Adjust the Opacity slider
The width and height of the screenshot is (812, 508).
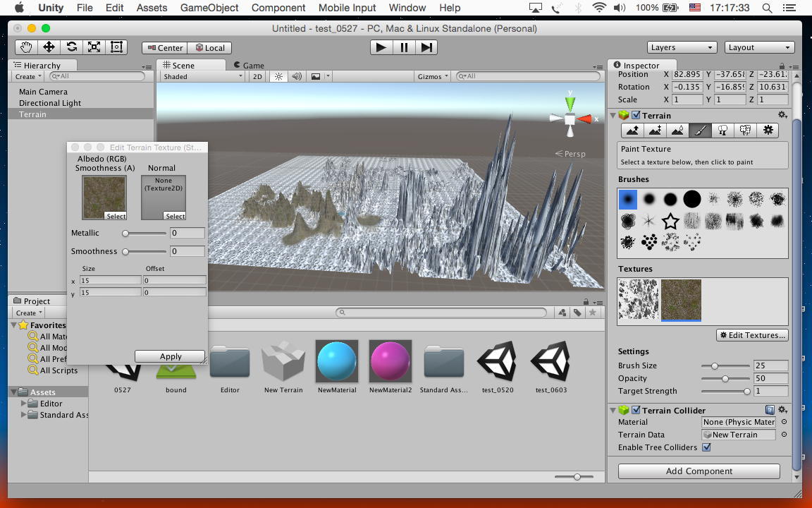point(725,378)
